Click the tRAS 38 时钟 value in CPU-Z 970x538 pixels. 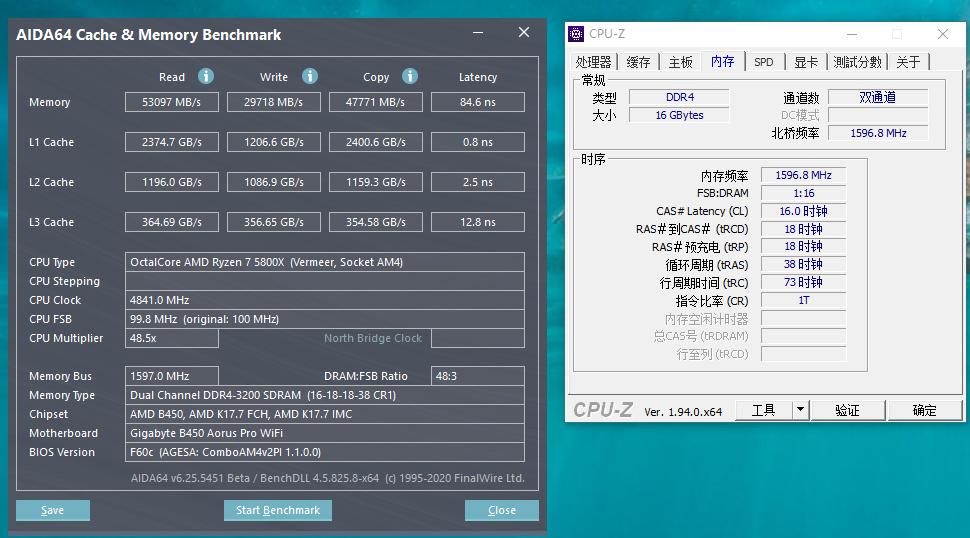point(803,264)
